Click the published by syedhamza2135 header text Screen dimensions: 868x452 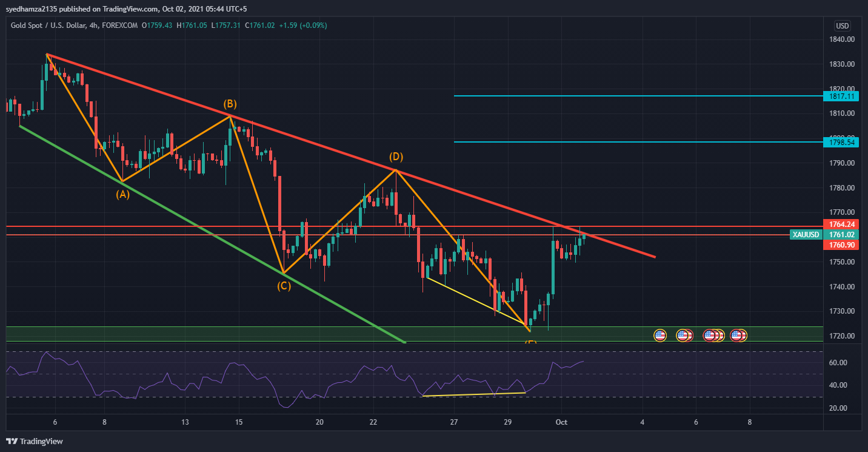click(x=127, y=8)
